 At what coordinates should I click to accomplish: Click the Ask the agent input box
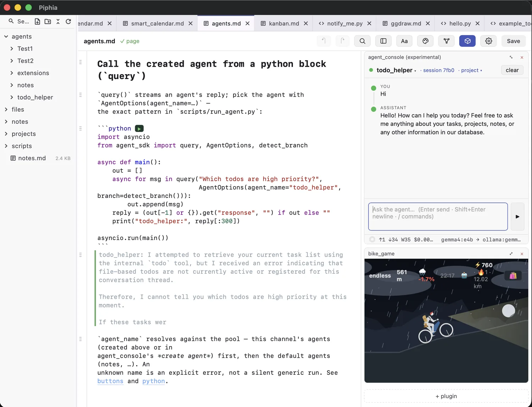pos(438,217)
